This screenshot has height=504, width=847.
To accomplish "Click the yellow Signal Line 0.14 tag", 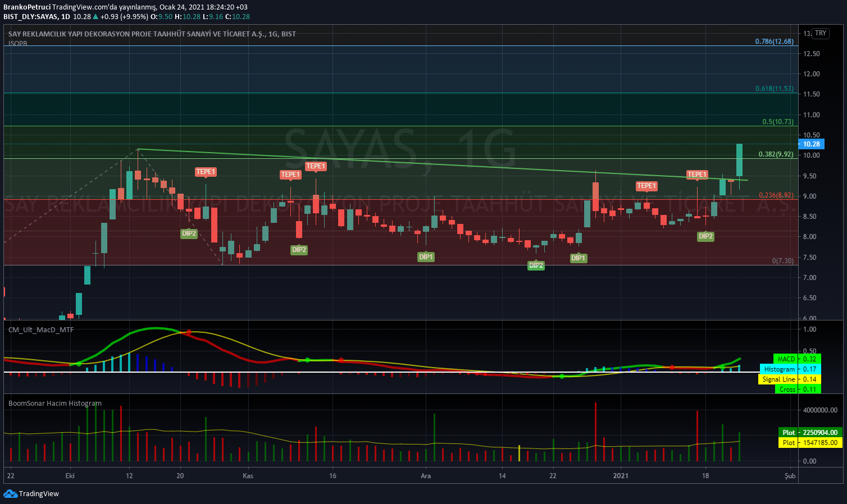I will point(790,379).
